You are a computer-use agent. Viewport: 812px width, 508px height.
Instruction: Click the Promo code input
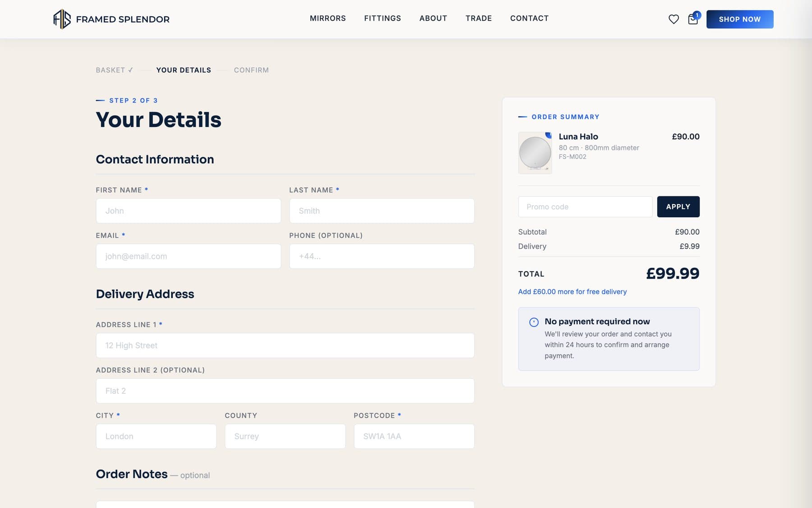tap(585, 207)
